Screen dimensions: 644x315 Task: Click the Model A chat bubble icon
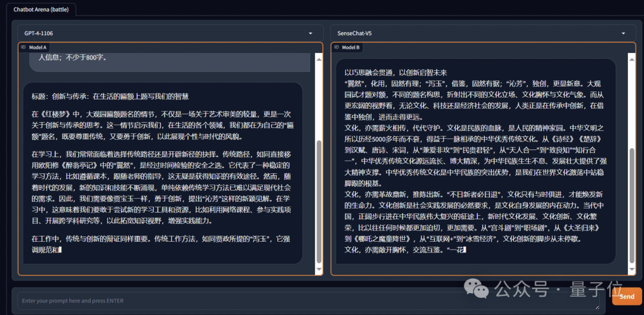23,47
